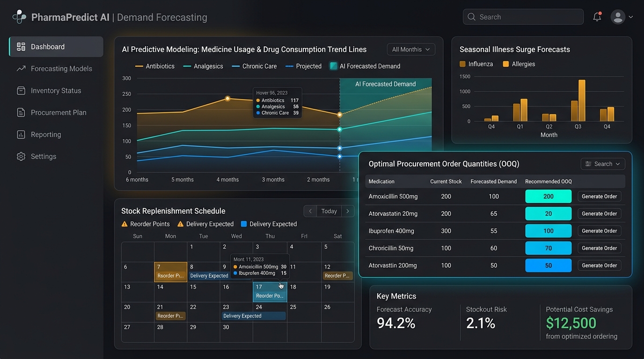The width and height of the screenshot is (644, 359).
Task: Open reorder event on day 21
Action: tap(170, 316)
